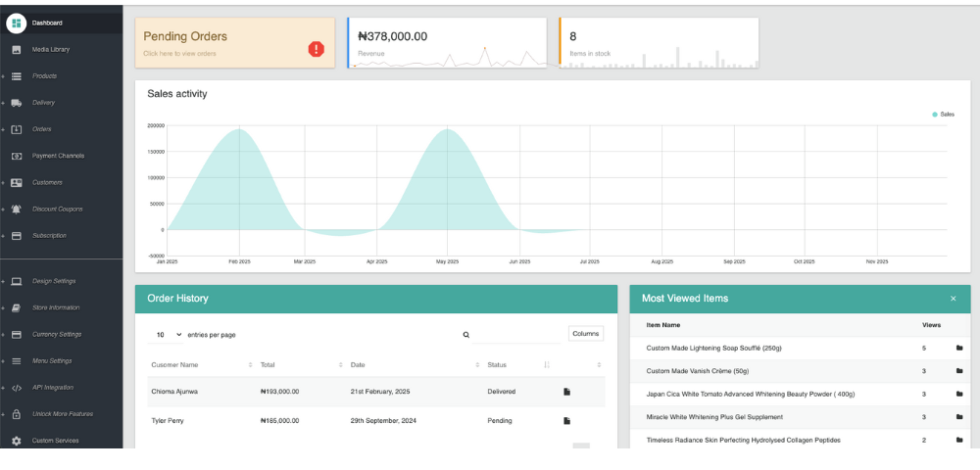Click the API Integration code icon

[17, 388]
